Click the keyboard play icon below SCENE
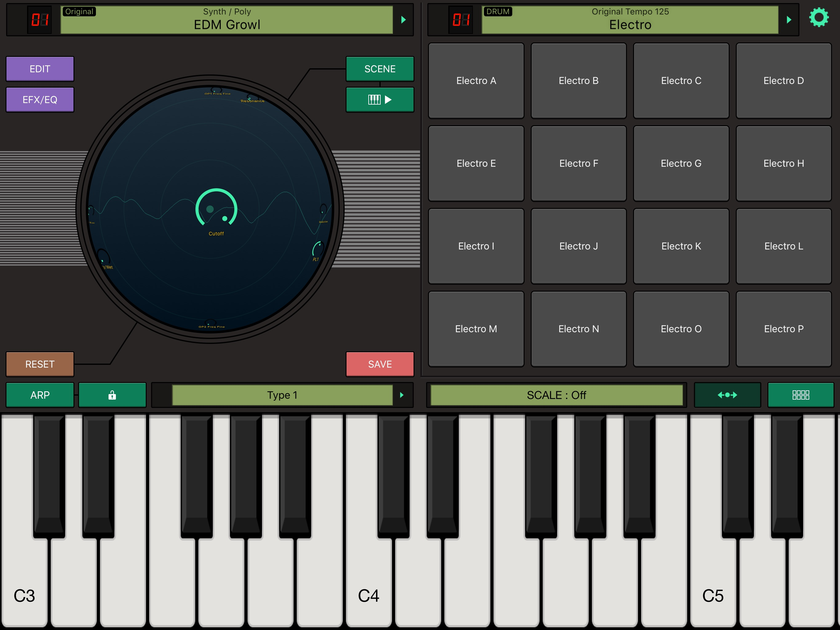This screenshot has width=840, height=630. click(x=380, y=100)
